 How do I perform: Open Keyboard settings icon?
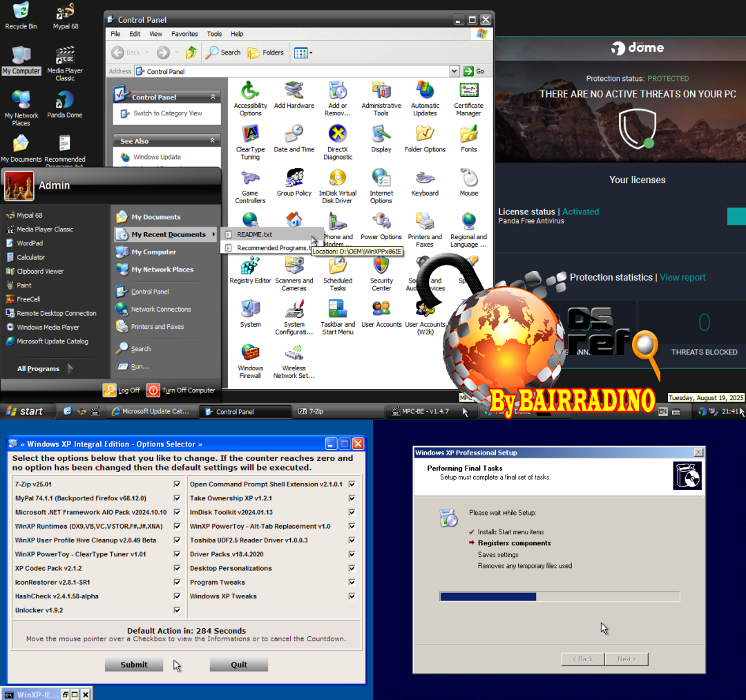[425, 182]
